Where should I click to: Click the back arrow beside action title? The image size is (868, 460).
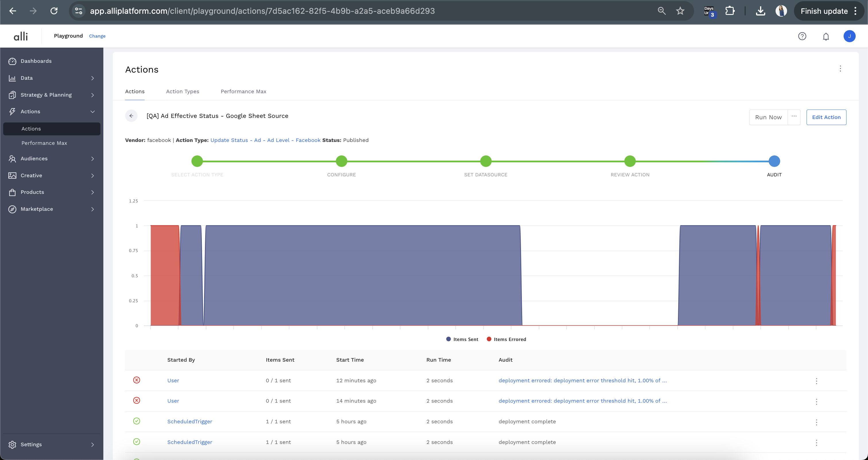coord(131,116)
